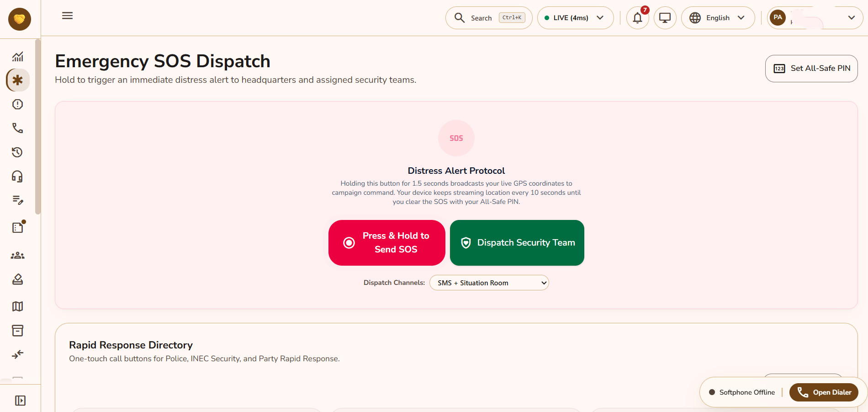Click the Rapid Response Directory heading
The height and width of the screenshot is (412, 868).
[131, 345]
